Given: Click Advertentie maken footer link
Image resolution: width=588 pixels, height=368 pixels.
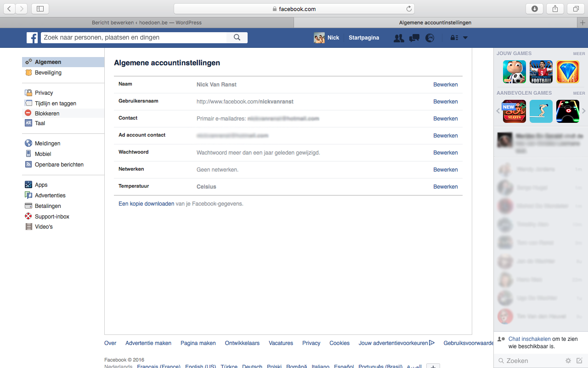Looking at the screenshot, I should coord(148,343).
